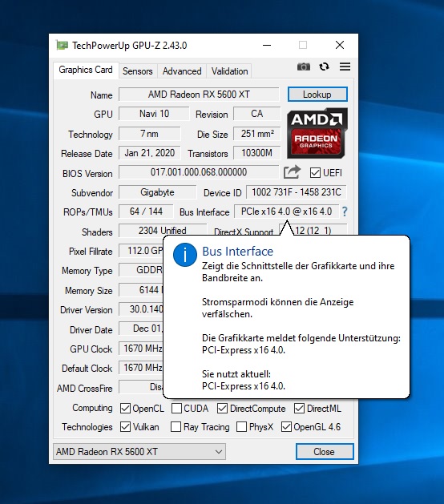The height and width of the screenshot is (504, 444).
Task: Click the ROPs/TMUs field 64 / 144
Action: tap(146, 212)
